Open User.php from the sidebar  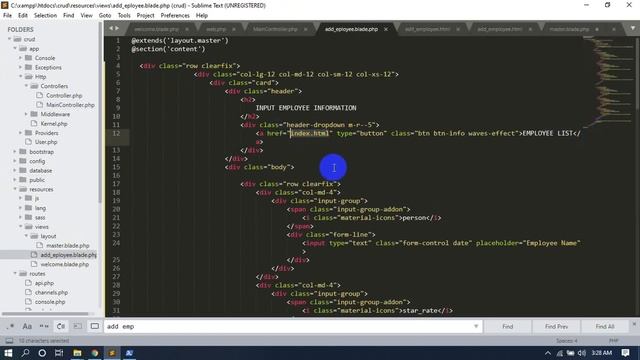point(46,142)
